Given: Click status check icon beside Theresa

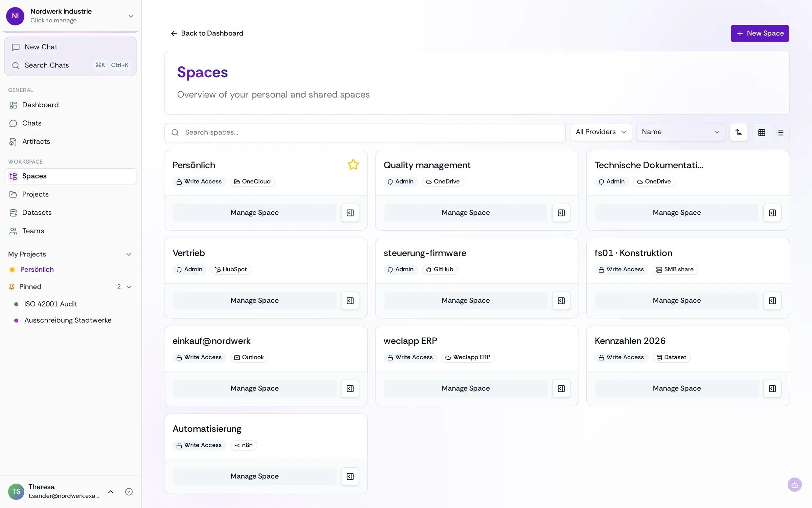Looking at the screenshot, I should point(129,492).
